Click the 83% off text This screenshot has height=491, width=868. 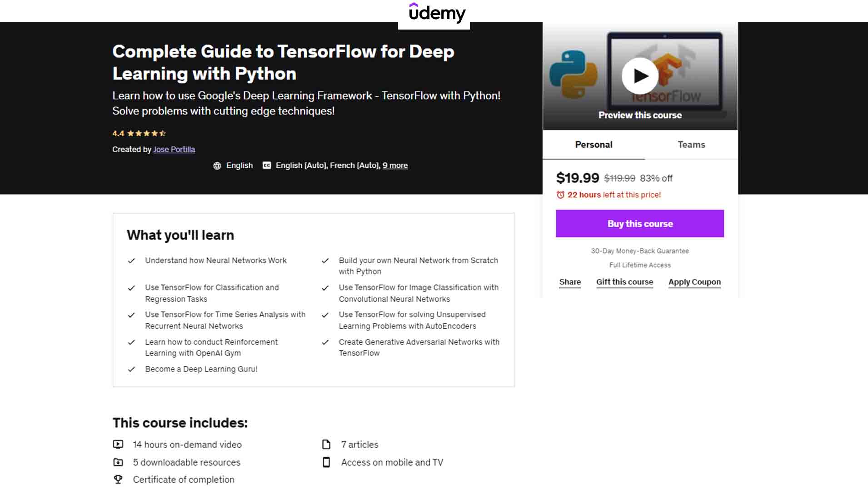[x=656, y=178]
